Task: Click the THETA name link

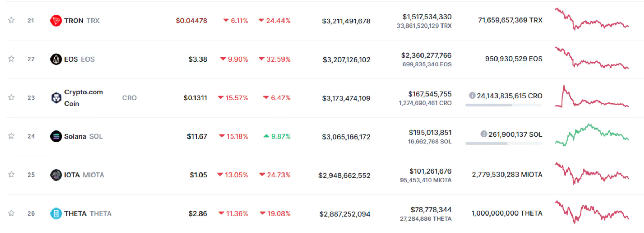Action: (75, 213)
